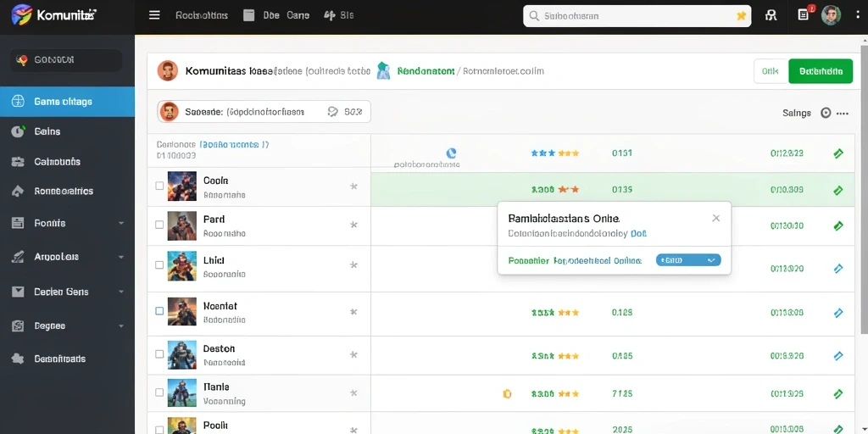Tick the checkbox for the Noentet row

[x=159, y=311]
